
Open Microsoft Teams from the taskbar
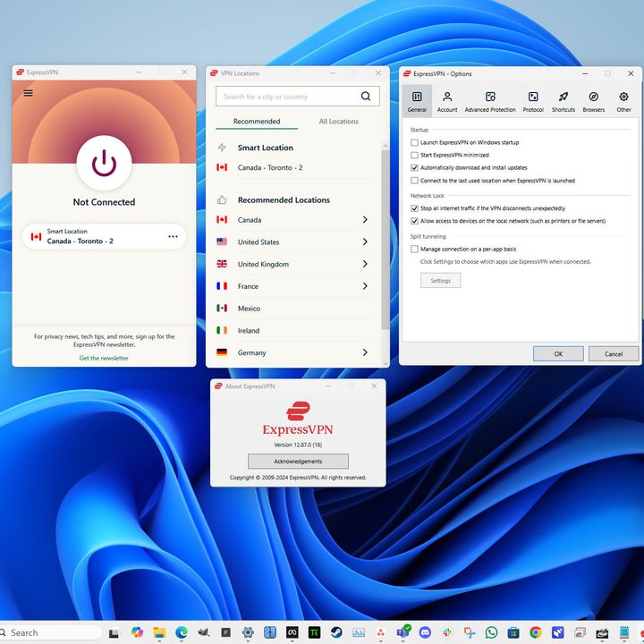(x=402, y=632)
